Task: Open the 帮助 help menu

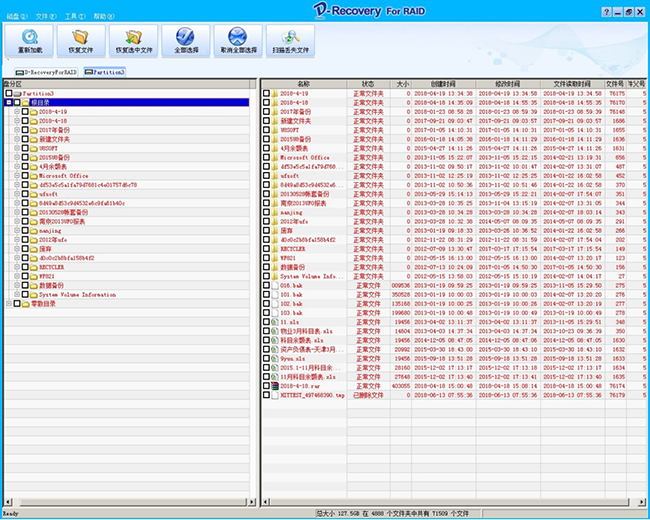Action: [x=104, y=16]
